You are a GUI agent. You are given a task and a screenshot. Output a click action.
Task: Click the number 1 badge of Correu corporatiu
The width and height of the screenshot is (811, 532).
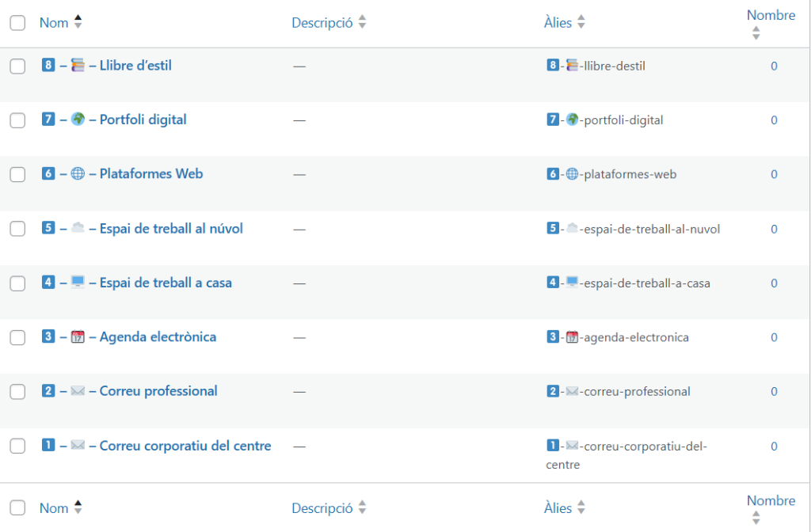click(48, 446)
